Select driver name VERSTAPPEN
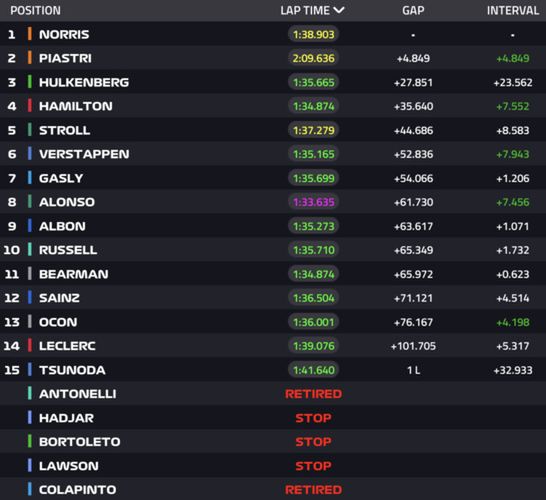 click(x=84, y=154)
